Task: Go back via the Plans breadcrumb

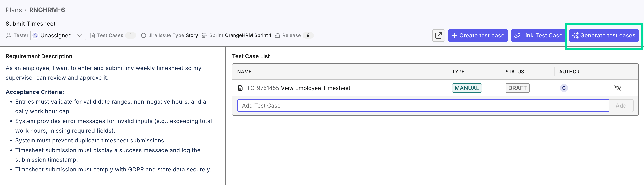Action: pyautogui.click(x=14, y=10)
